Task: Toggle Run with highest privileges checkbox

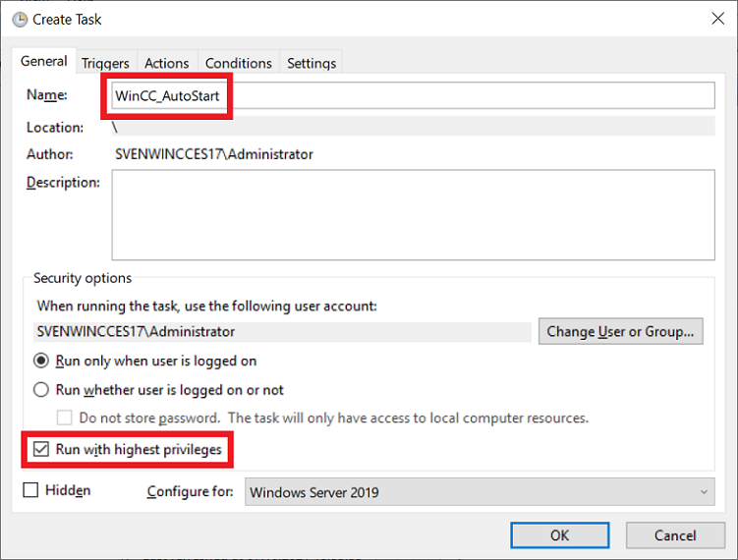Action: 41,449
